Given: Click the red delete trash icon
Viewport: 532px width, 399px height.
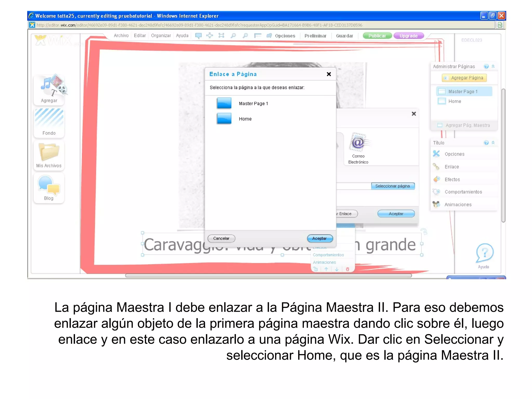Looking at the screenshot, I should 348,269.
